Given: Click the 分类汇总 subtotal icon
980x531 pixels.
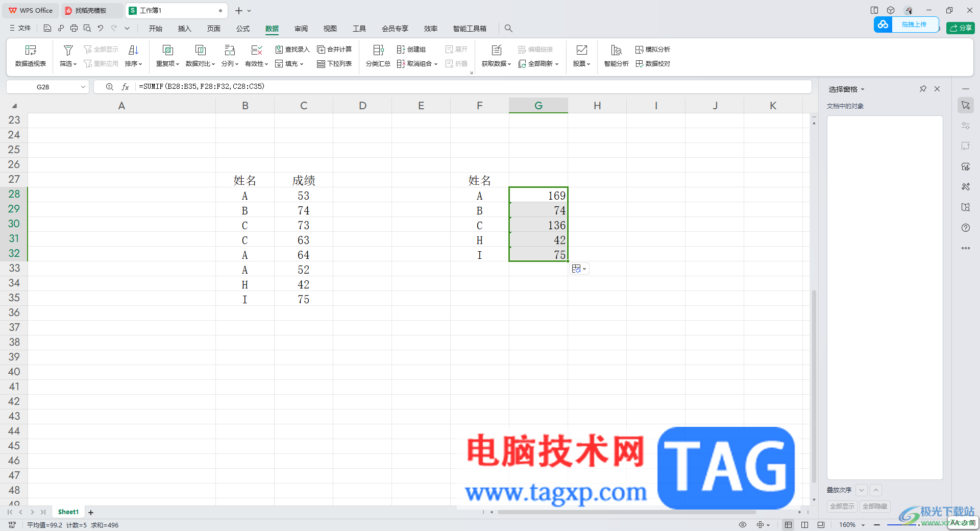Looking at the screenshot, I should 378,50.
